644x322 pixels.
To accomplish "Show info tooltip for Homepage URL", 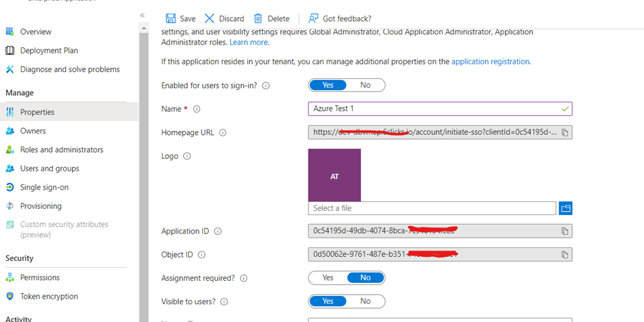I will pos(223,133).
